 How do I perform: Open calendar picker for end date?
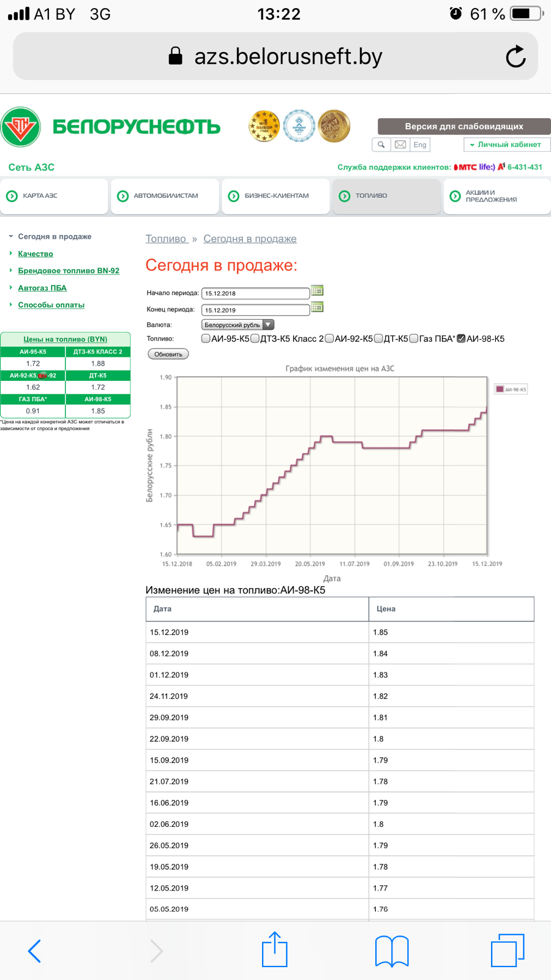[x=317, y=307]
